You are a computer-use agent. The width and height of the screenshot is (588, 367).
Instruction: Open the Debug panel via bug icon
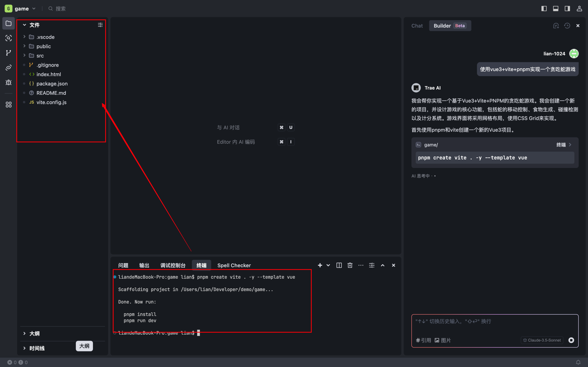point(8,82)
